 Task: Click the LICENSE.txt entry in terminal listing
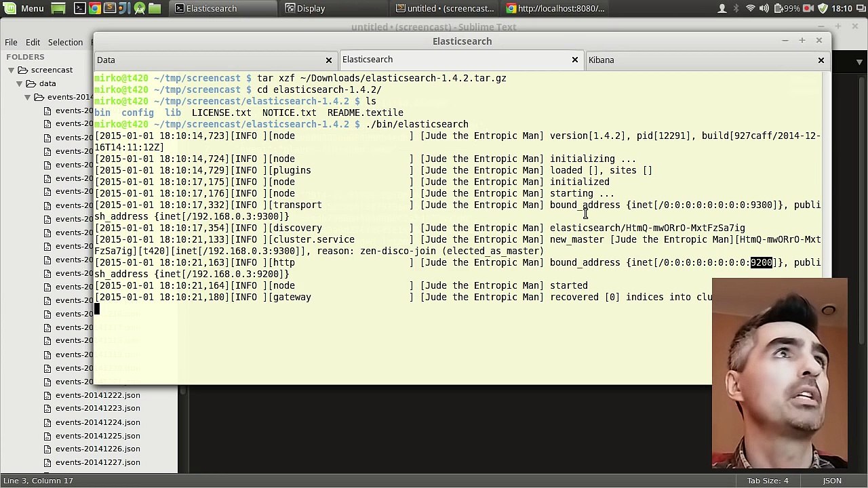tap(222, 113)
